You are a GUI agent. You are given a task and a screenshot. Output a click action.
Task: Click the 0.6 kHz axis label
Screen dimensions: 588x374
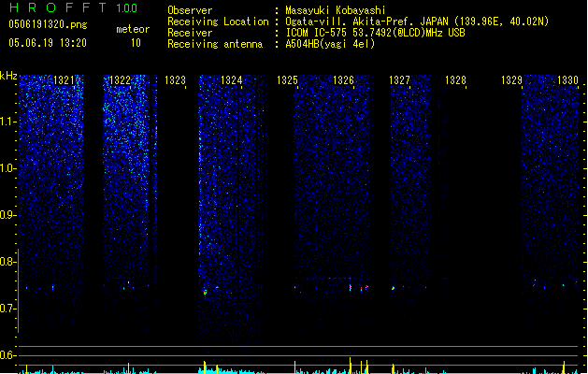[x=8, y=355]
